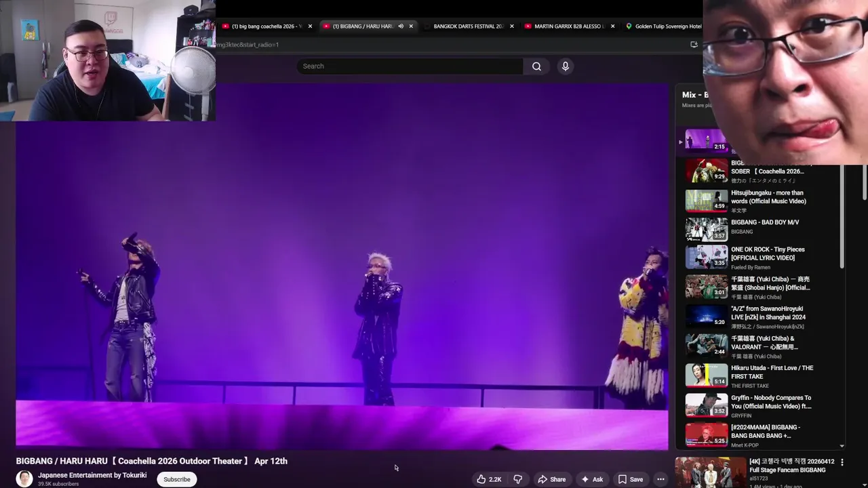The width and height of the screenshot is (868, 488).
Task: Play 2024MAMA BIGBANG BANG BANG BANG thumbnail
Action: coord(706,435)
